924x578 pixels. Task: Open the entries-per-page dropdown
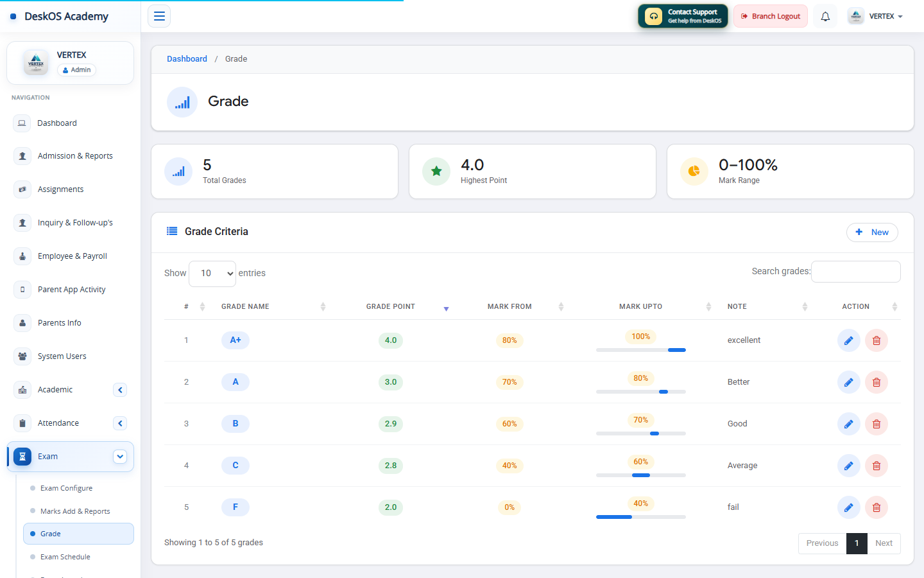[x=212, y=274]
